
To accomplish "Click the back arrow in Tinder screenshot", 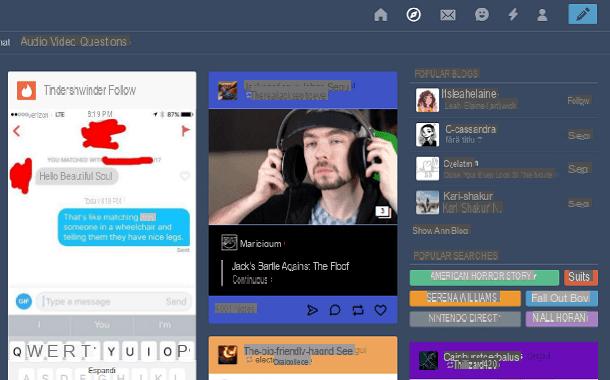I will [16, 131].
